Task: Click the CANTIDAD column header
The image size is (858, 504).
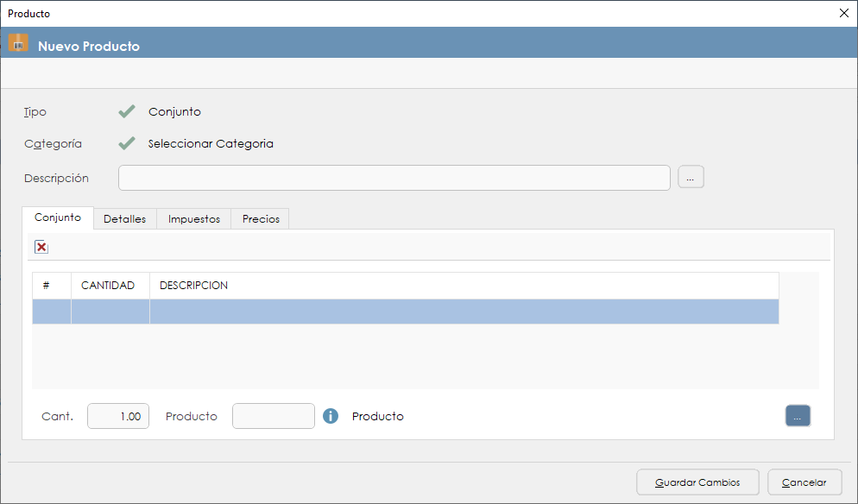Action: click(x=108, y=286)
